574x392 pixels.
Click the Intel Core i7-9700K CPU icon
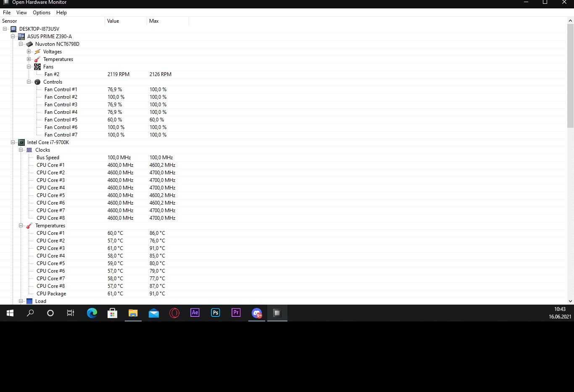[21, 142]
